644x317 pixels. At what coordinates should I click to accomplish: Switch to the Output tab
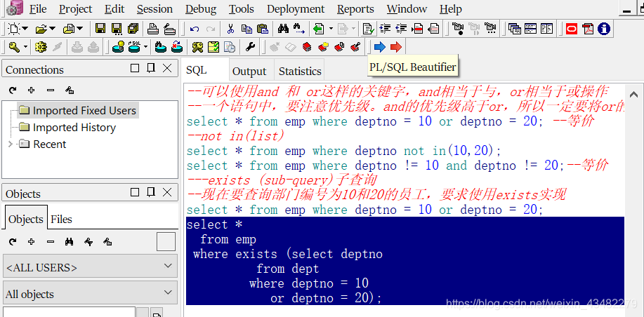[x=249, y=72]
